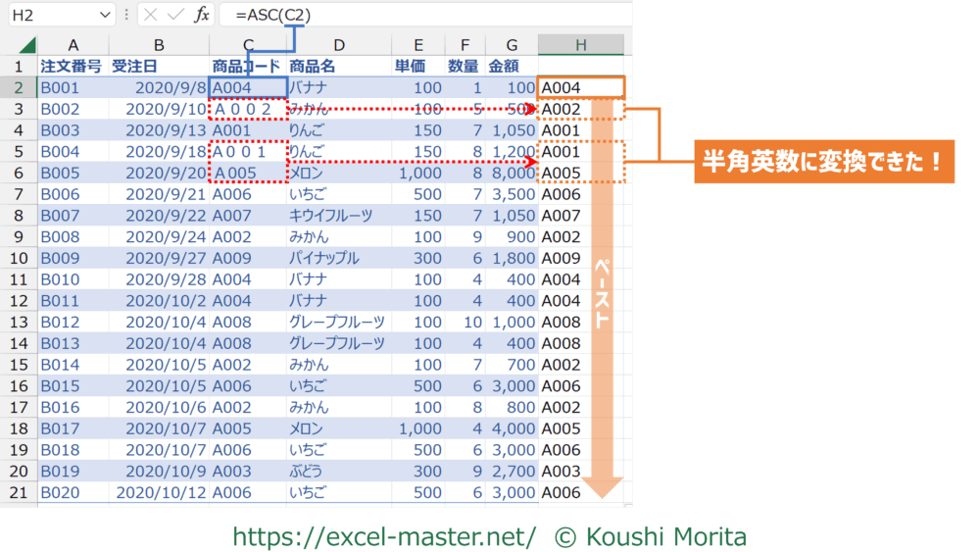Click the Cancel X icon in formula bar
This screenshot has width=980, height=552.
pos(150,15)
